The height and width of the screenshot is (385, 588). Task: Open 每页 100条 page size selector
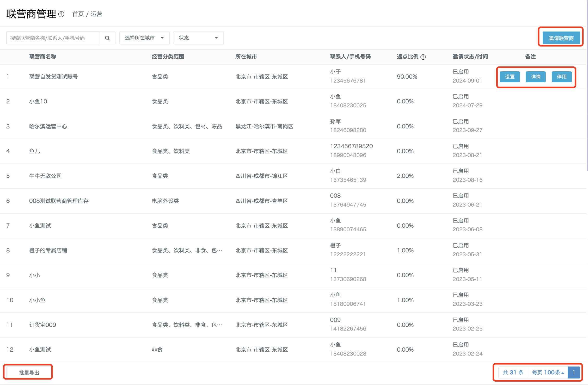548,372
